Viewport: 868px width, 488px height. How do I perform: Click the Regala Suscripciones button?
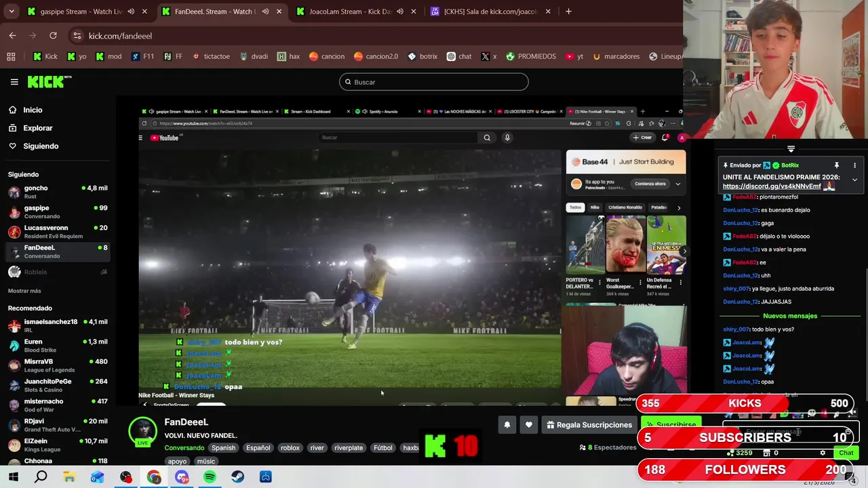coord(589,425)
